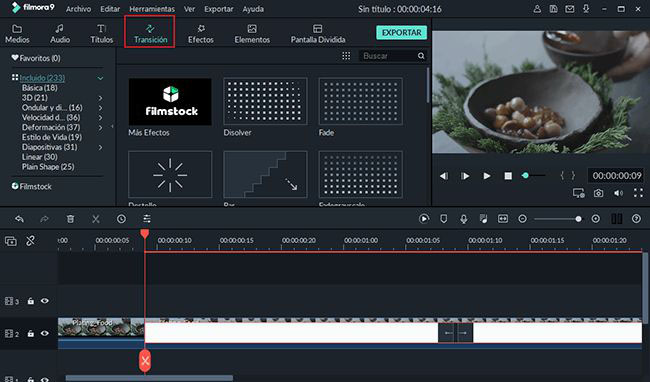Screen dimensions: 650x382
Task: Play the preview video
Action: (487, 176)
